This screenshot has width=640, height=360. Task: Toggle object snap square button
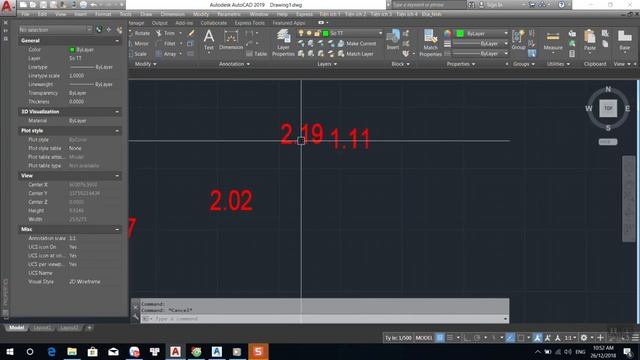pyautogui.click(x=521, y=338)
